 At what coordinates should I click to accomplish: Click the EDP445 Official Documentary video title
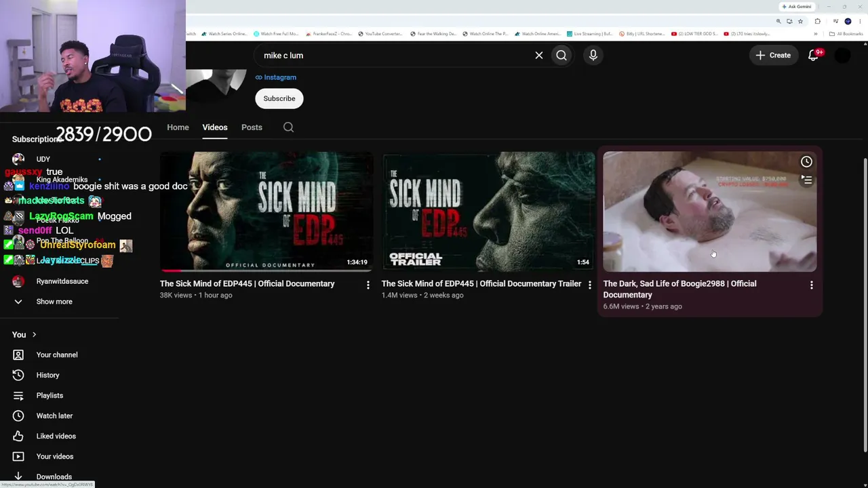point(248,284)
